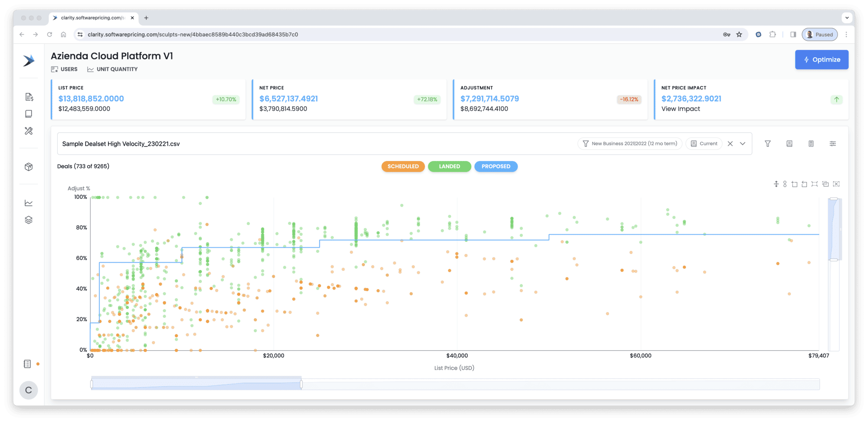This screenshot has width=868, height=422.
Task: Click the vertical move arrows chart tool
Action: (776, 184)
